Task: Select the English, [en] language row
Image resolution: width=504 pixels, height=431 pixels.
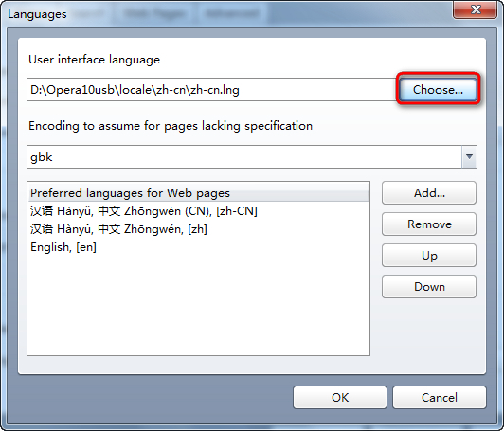Action: click(x=198, y=247)
